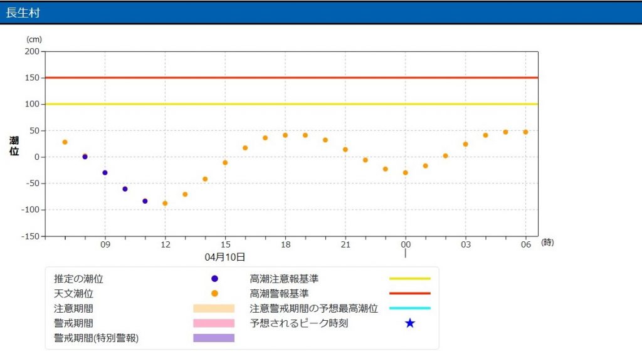642x364 pixels.
Task: Click the 12 x-axis hour label
Action: (166, 244)
